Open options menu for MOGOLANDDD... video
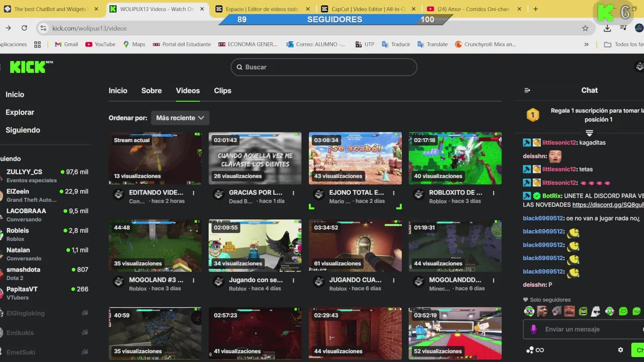This screenshot has width=644, height=362. tap(494, 281)
